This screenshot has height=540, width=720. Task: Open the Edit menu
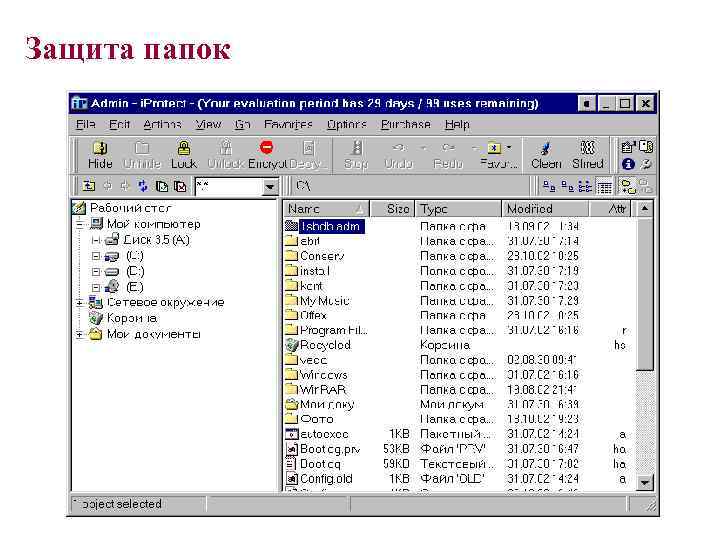[119, 124]
